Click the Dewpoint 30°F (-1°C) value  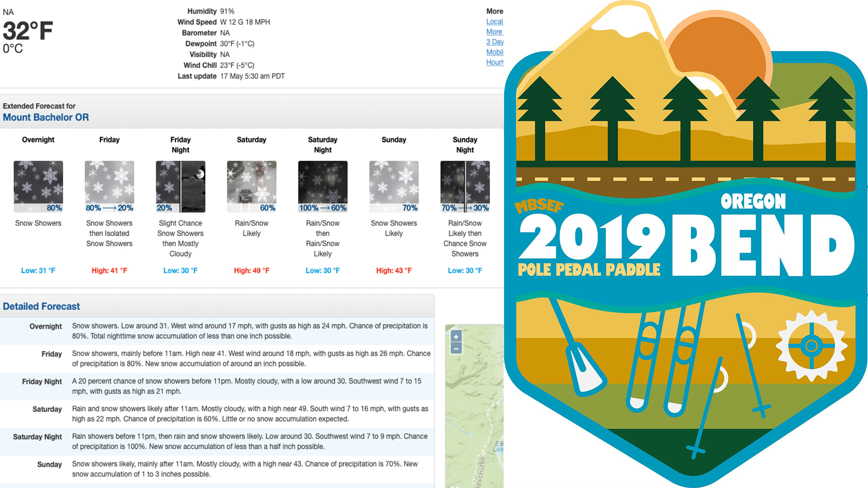pos(237,44)
